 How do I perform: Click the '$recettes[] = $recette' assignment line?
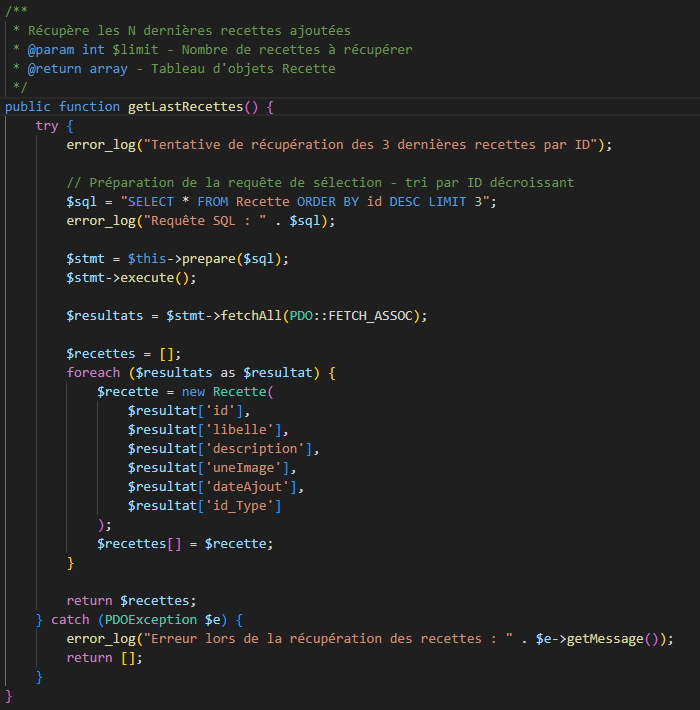click(x=185, y=544)
